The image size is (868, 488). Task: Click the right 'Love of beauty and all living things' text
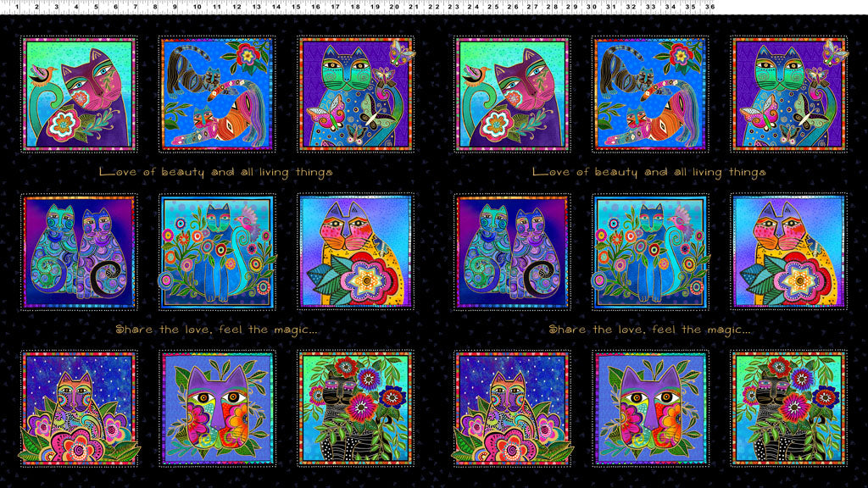(x=648, y=172)
